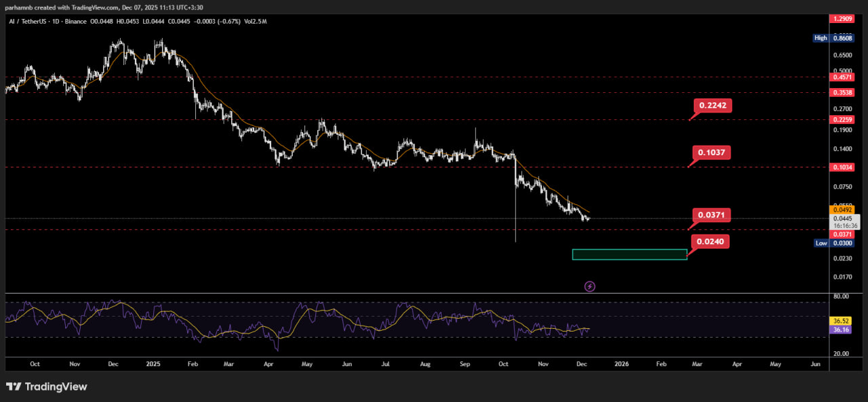Click the Low 0.0300 price marker
The height and width of the screenshot is (402, 868).
click(x=833, y=243)
